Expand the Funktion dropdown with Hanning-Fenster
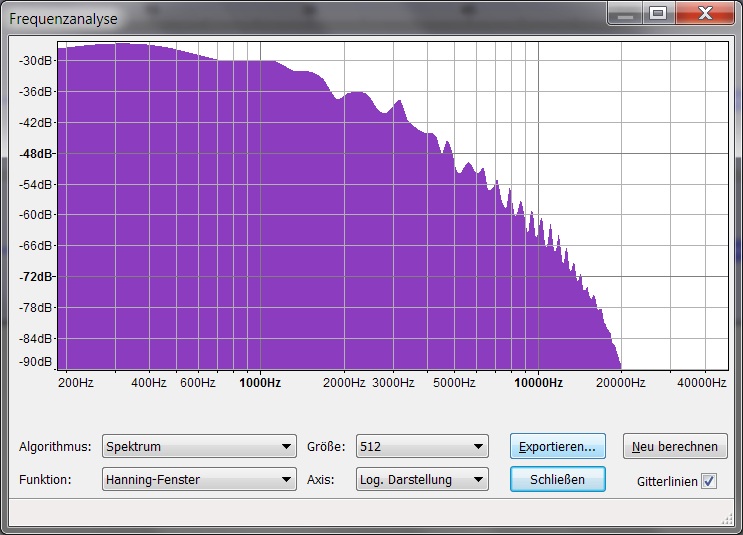Screen dimensions: 743x535 coord(199,479)
